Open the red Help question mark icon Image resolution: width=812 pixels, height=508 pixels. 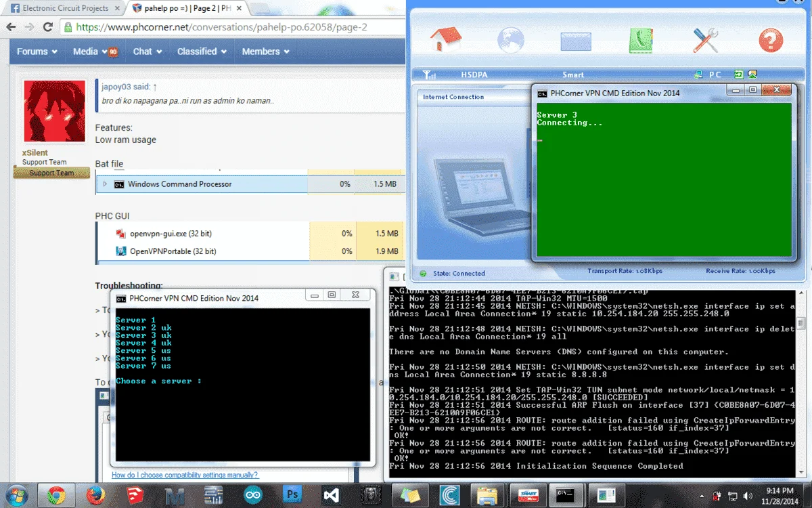[x=770, y=41]
